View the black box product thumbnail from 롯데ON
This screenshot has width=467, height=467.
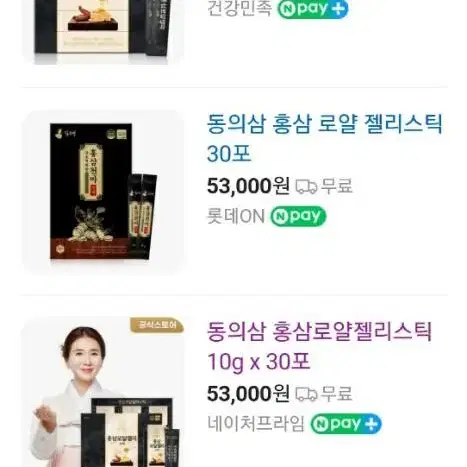(x=103, y=192)
